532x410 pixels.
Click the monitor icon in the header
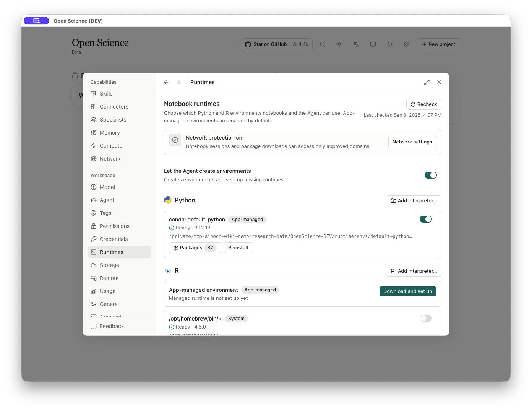373,44
